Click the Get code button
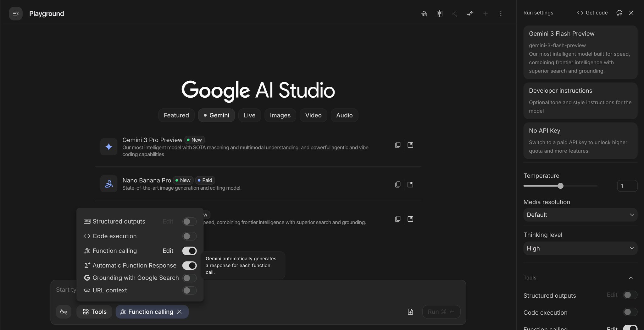Image resolution: width=644 pixels, height=330 pixels. [x=592, y=13]
